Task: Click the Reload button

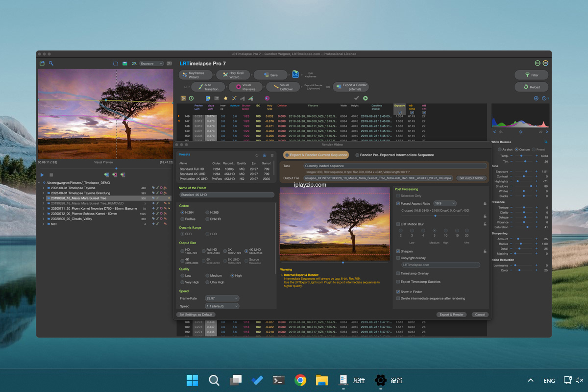Action: (x=531, y=87)
